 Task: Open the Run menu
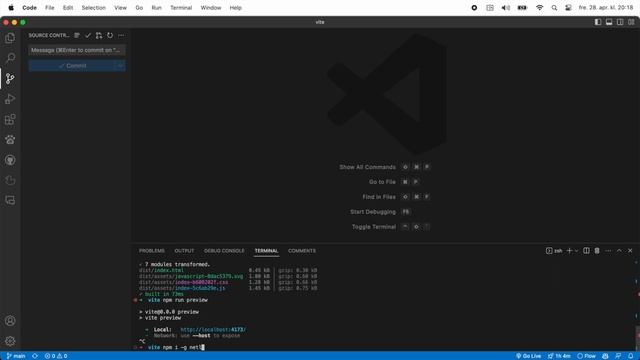pos(156,8)
